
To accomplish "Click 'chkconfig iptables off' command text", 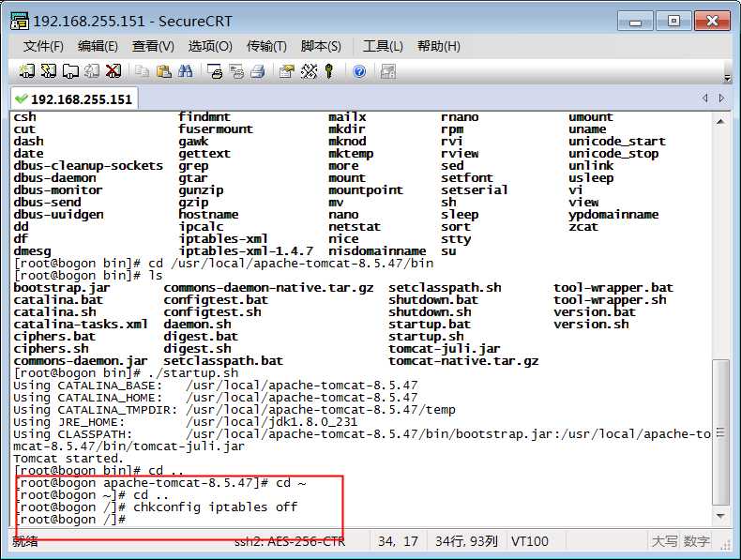I will coord(216,507).
